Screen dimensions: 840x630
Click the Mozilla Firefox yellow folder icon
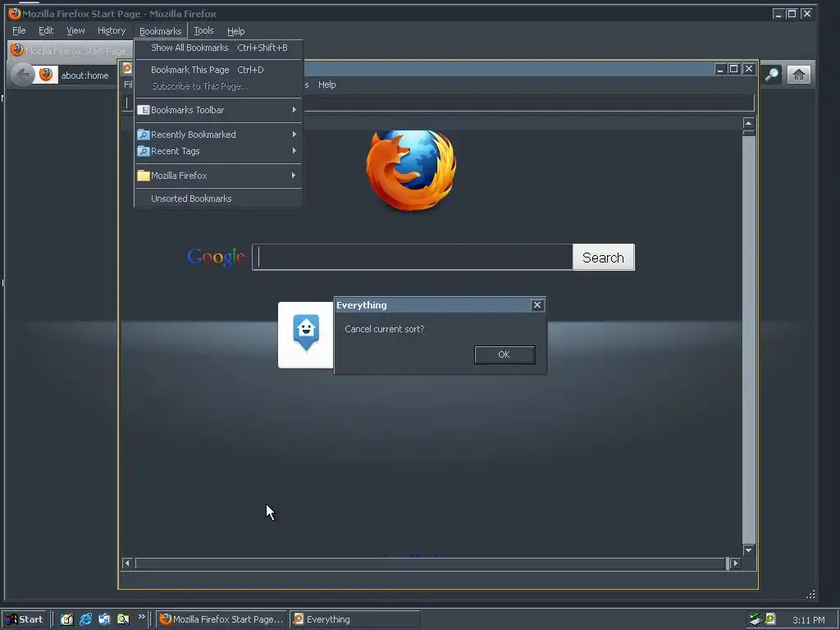(143, 176)
